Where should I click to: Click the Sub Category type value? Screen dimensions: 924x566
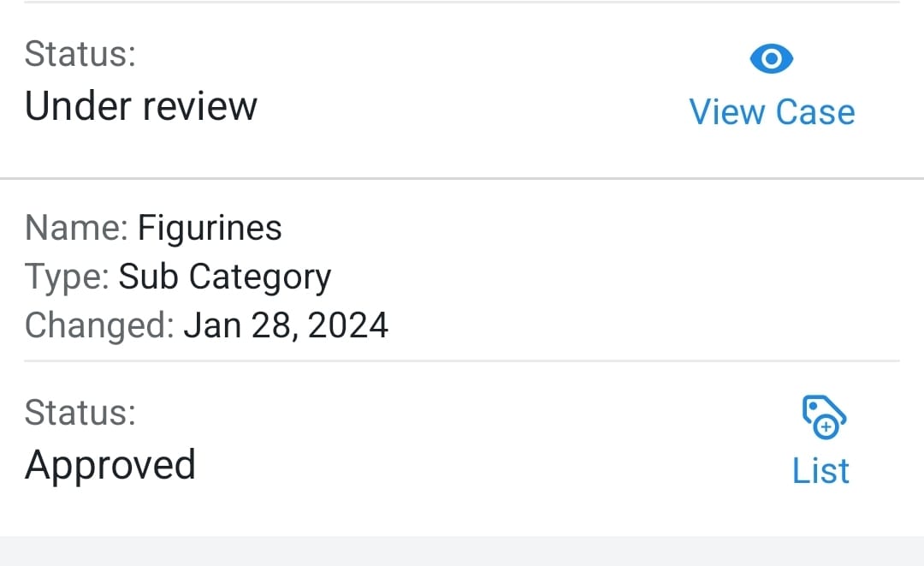coord(224,277)
